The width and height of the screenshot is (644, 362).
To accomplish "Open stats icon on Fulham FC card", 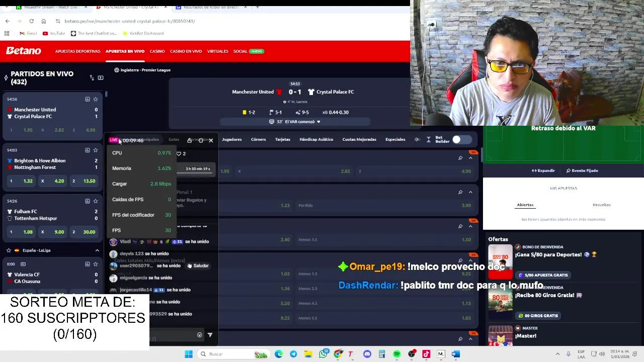I will (88, 201).
